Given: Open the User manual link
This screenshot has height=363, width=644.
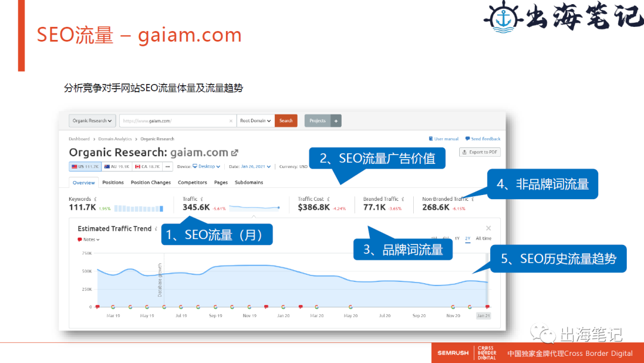Looking at the screenshot, I should coord(444,139).
